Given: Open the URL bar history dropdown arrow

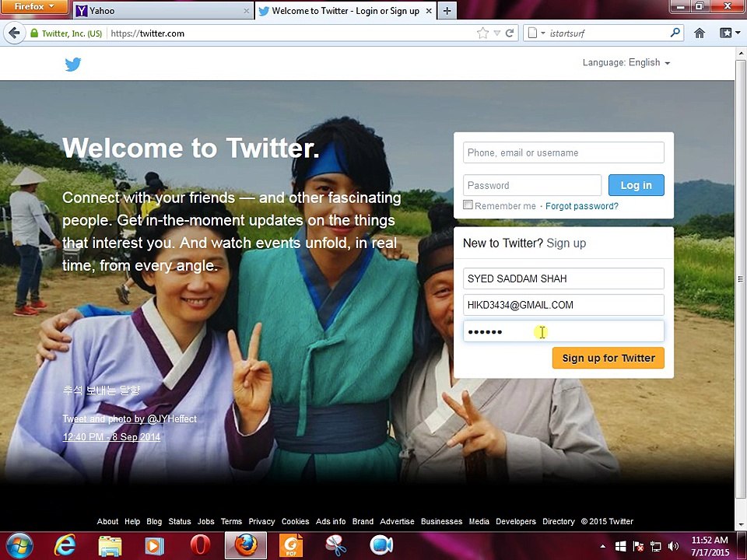Looking at the screenshot, I should pos(497,33).
